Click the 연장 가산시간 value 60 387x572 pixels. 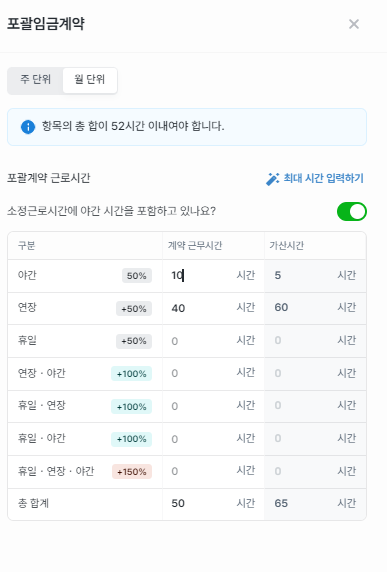[x=281, y=308]
